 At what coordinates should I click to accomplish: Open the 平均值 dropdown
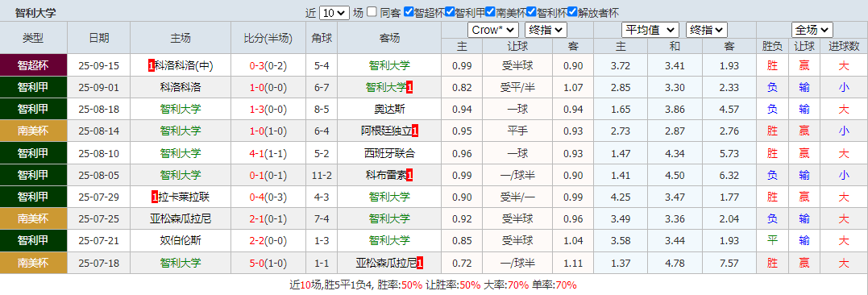tap(650, 30)
